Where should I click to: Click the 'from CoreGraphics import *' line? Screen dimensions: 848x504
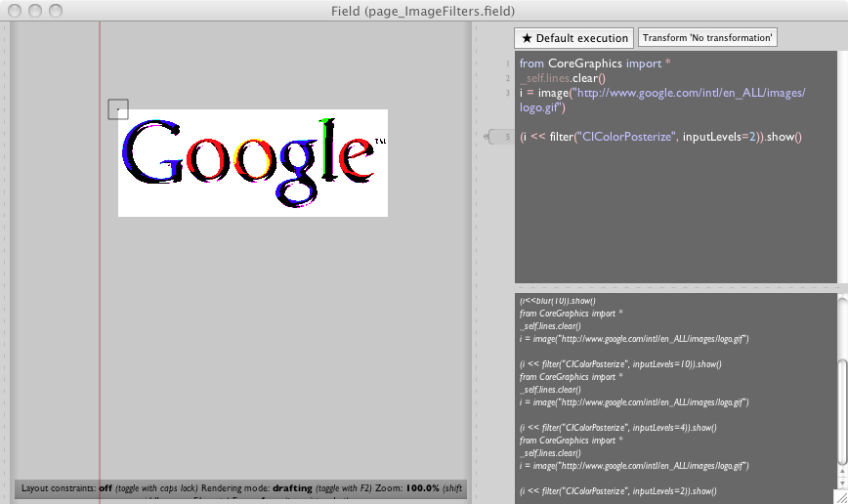[595, 63]
